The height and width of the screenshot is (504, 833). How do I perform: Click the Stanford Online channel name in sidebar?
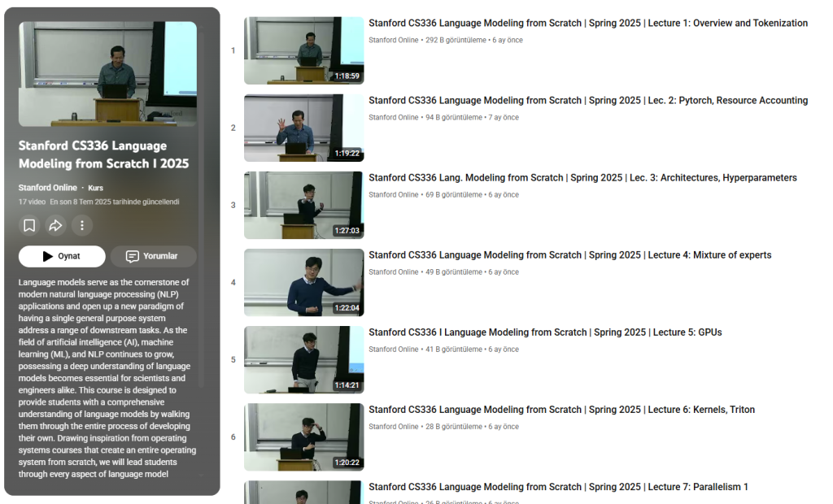tap(48, 188)
